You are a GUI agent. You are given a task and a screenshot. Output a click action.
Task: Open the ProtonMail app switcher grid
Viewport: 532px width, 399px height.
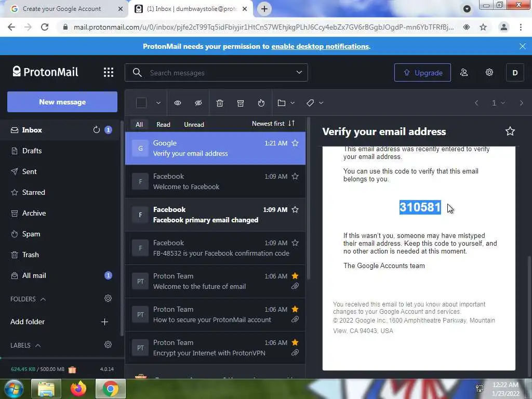tap(109, 72)
